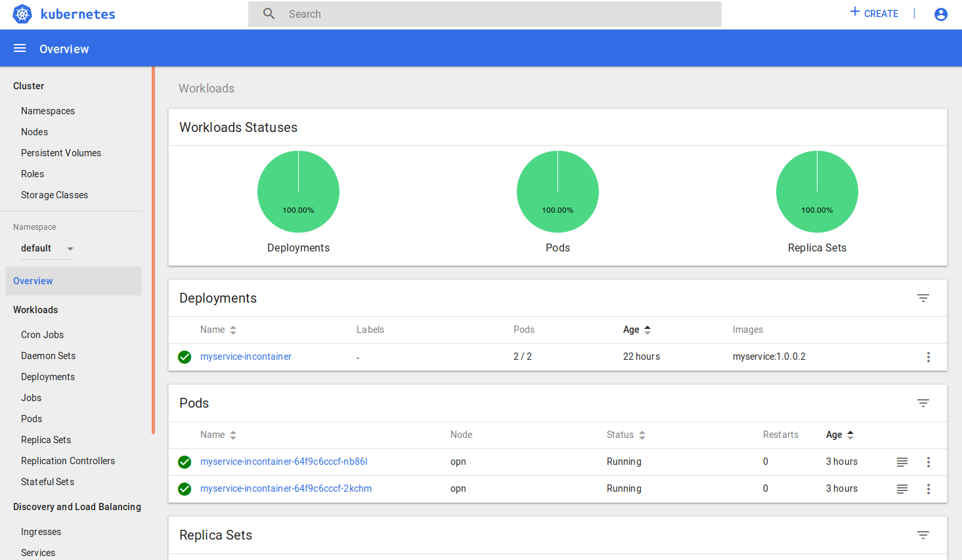
Task: Open the hamburger navigation menu
Action: (x=20, y=48)
